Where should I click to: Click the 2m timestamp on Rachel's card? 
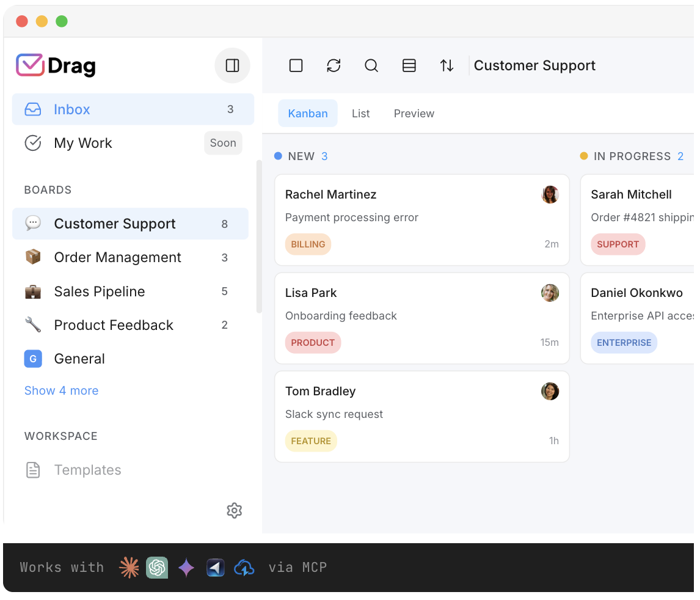tap(552, 244)
